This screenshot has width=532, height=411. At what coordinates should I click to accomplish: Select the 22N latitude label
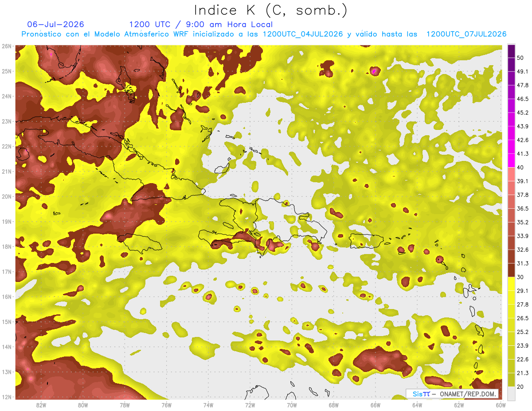tap(7, 146)
